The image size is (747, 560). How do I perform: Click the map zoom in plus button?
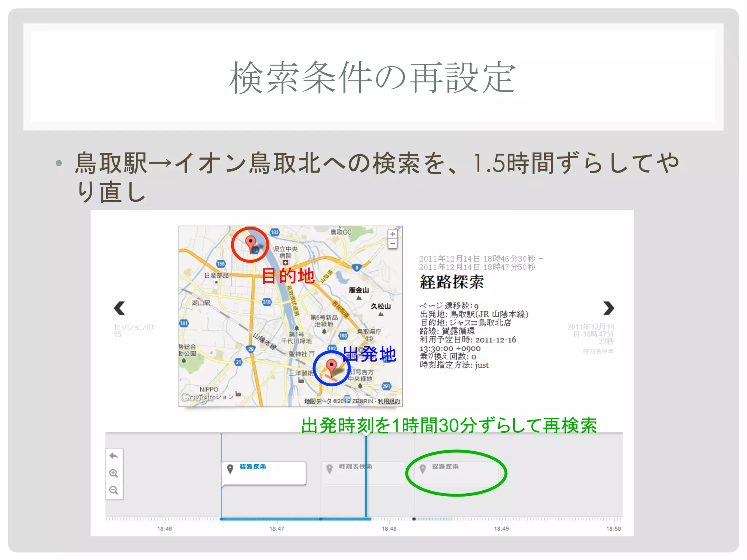pos(392,234)
